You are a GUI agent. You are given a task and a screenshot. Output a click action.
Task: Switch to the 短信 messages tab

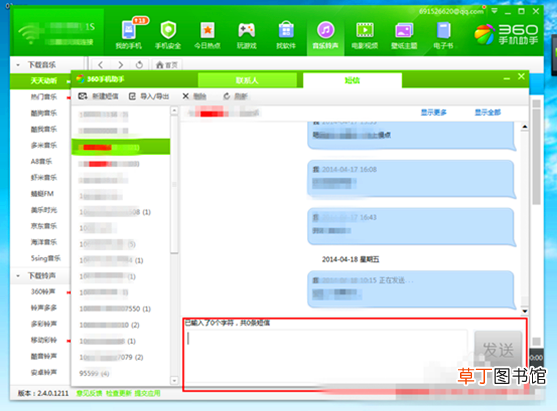pyautogui.click(x=352, y=80)
